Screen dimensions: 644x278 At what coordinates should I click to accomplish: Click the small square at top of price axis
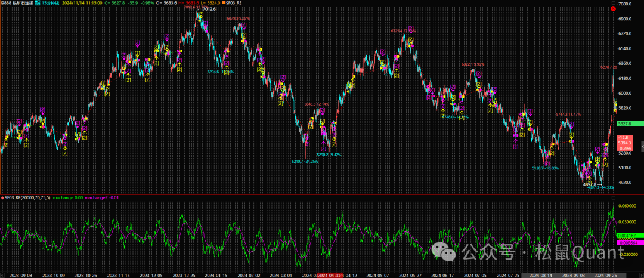pos(614,3)
